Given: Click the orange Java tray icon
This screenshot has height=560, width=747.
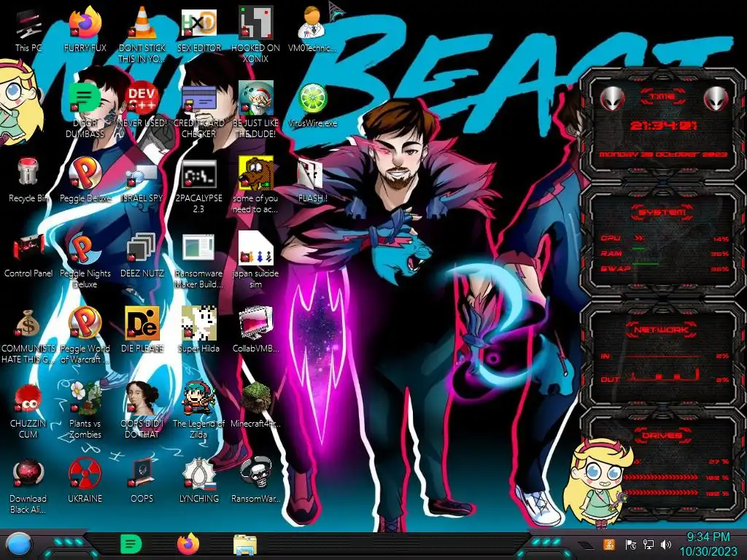Looking at the screenshot, I should [609, 544].
